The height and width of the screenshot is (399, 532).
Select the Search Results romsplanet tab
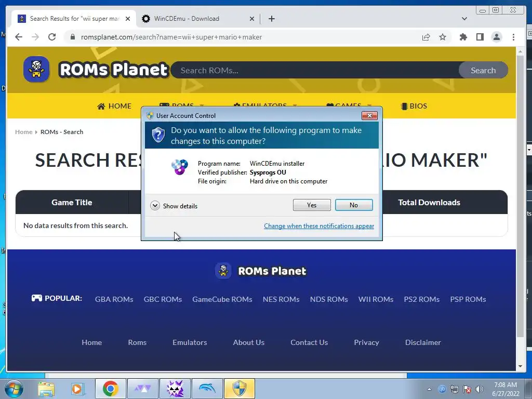[x=74, y=19]
